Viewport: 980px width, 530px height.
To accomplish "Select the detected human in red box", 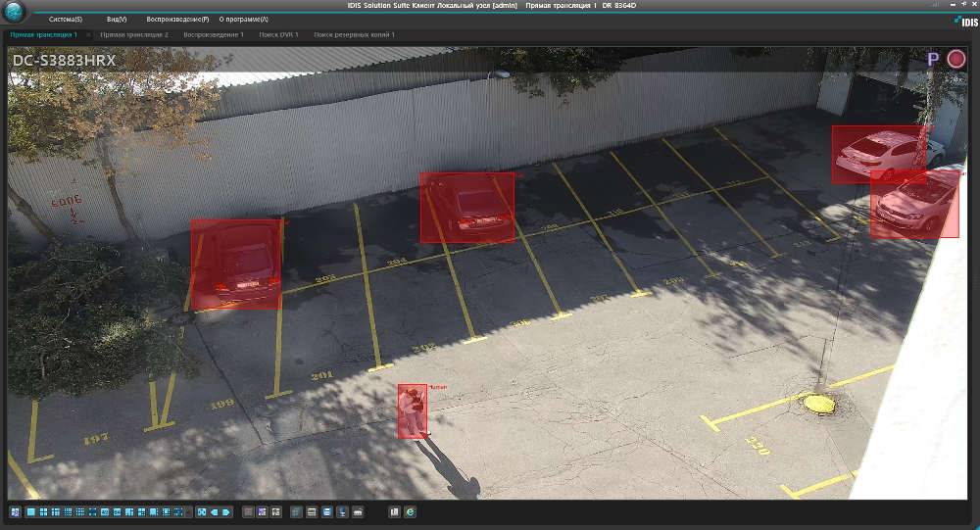I will [x=413, y=410].
